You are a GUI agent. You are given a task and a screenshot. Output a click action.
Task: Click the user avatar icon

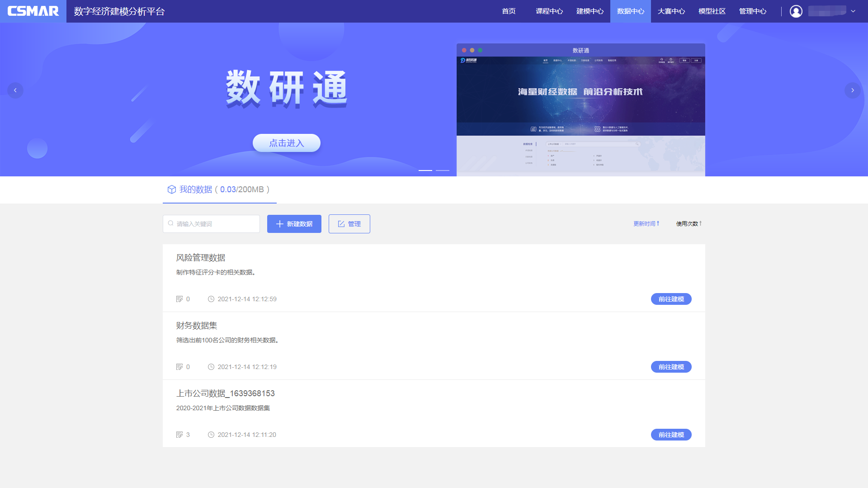click(796, 11)
